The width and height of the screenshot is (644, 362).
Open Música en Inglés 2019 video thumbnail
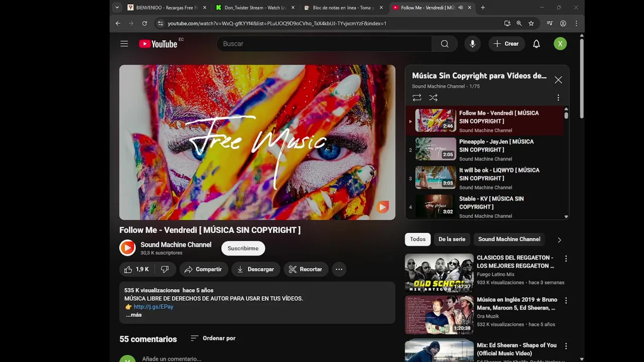tap(439, 315)
